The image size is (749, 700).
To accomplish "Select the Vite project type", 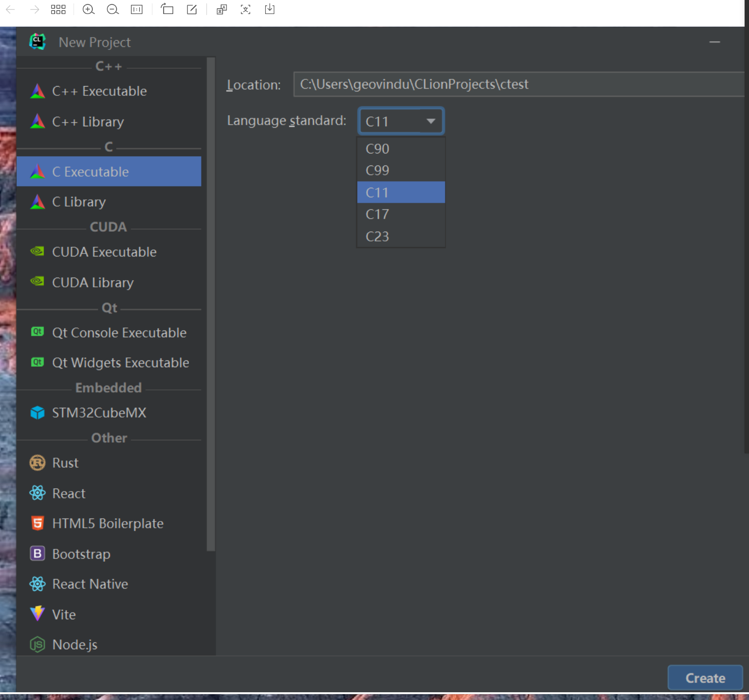I will pyautogui.click(x=109, y=614).
